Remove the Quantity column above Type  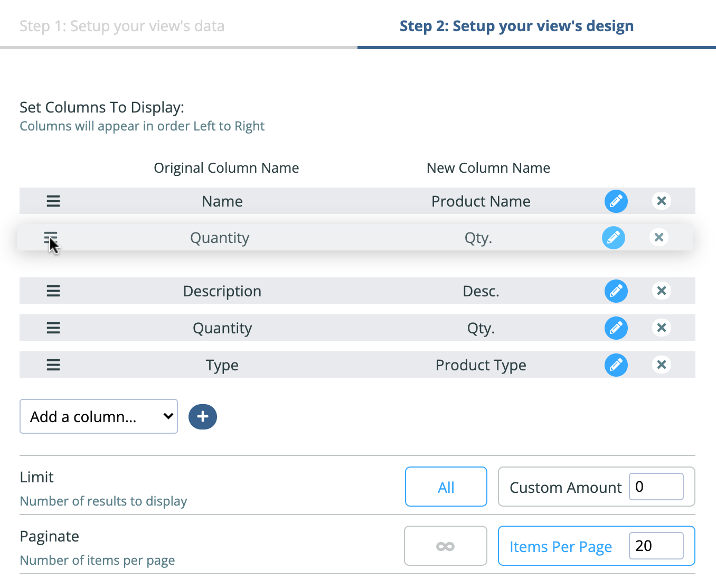coord(662,328)
